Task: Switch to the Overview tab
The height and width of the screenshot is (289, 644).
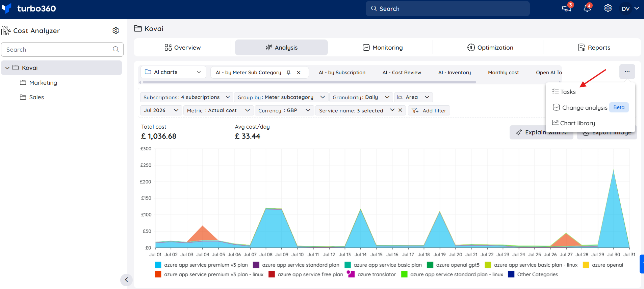Action: point(182,48)
